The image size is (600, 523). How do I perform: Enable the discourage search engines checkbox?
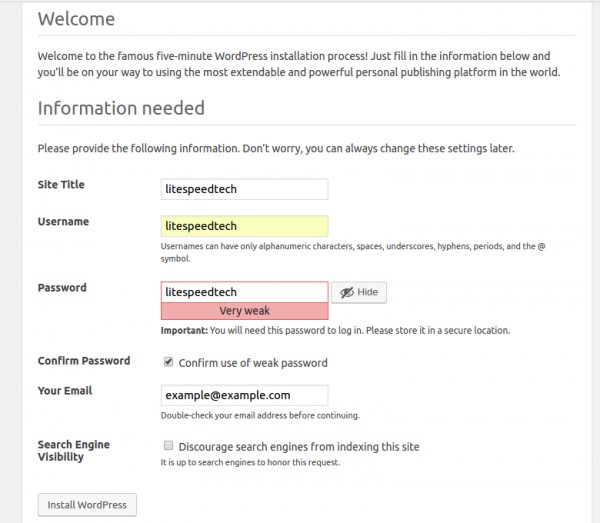pos(168,446)
